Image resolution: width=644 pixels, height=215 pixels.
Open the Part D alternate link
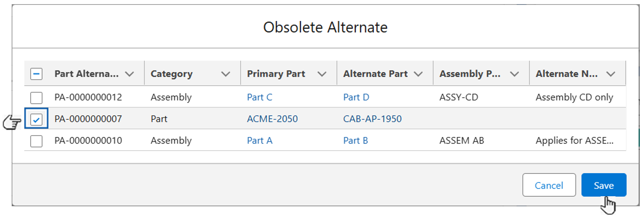click(356, 98)
